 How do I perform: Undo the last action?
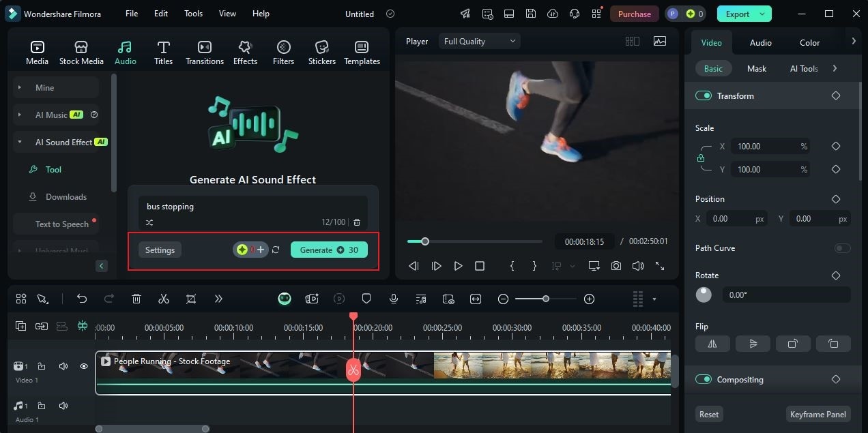82,299
